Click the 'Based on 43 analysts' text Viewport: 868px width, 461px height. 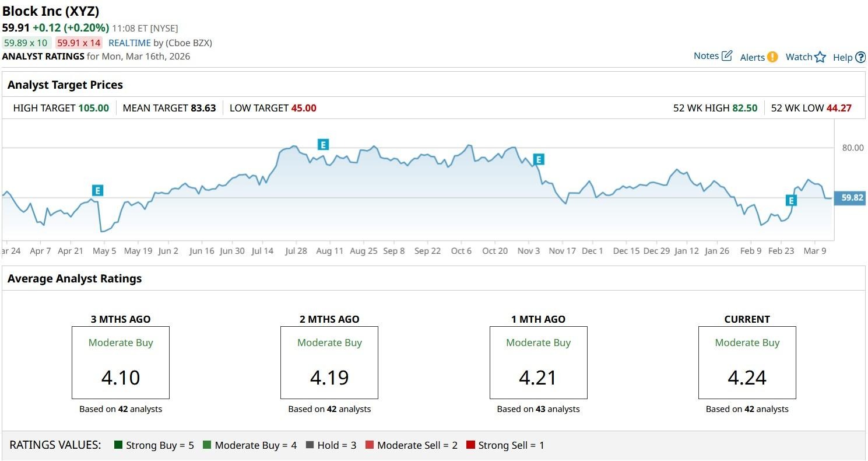pyautogui.click(x=538, y=409)
